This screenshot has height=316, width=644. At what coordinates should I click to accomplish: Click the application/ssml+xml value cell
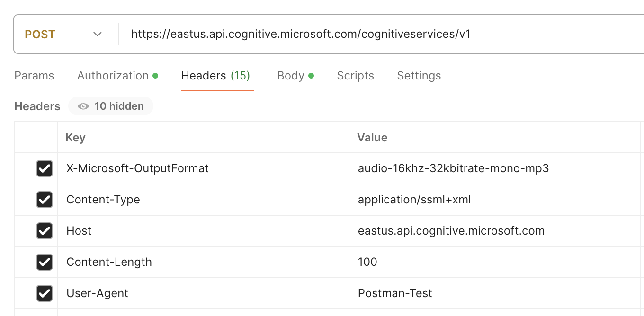pos(414,200)
